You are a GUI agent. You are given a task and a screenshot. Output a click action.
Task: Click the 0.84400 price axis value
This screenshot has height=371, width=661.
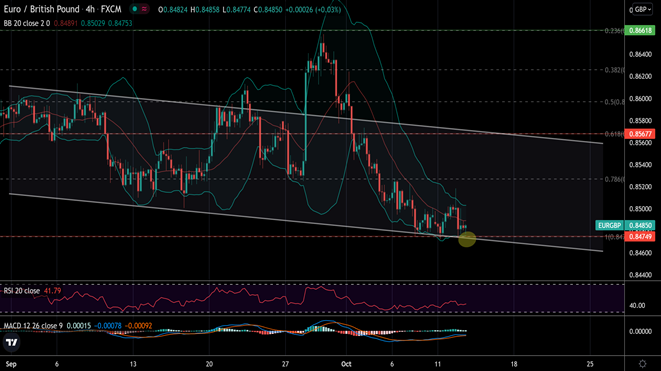[x=640, y=275]
